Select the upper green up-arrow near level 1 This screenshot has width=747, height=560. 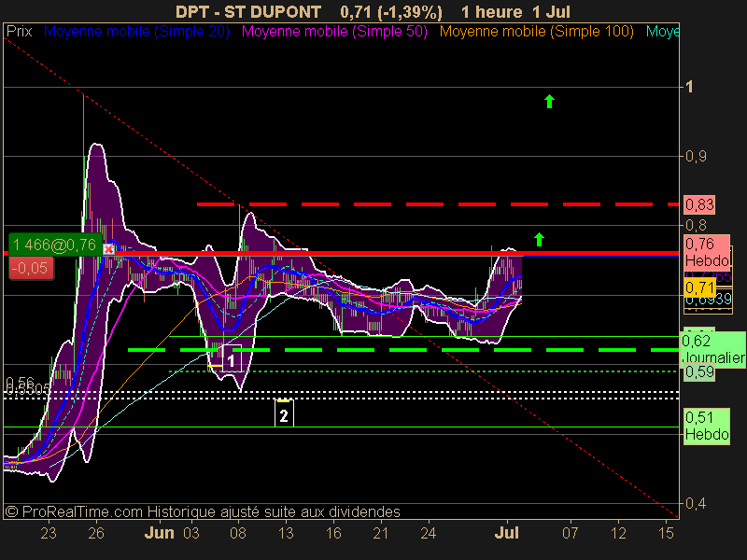click(x=549, y=101)
